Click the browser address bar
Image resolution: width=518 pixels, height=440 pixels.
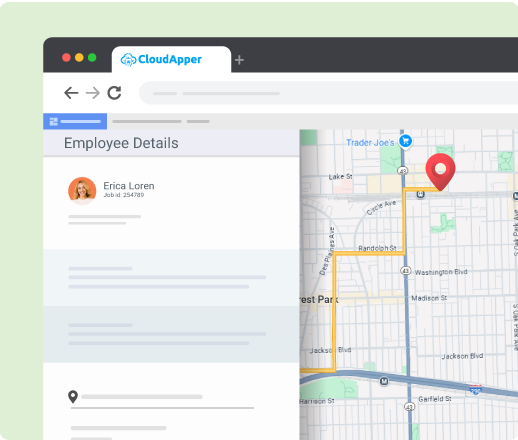pos(328,93)
